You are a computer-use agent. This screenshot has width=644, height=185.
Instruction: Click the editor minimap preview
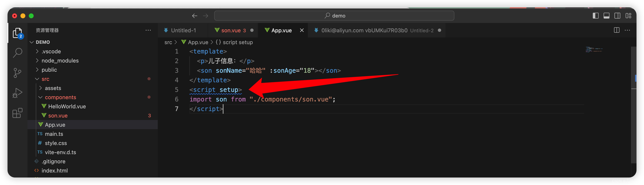[594, 49]
